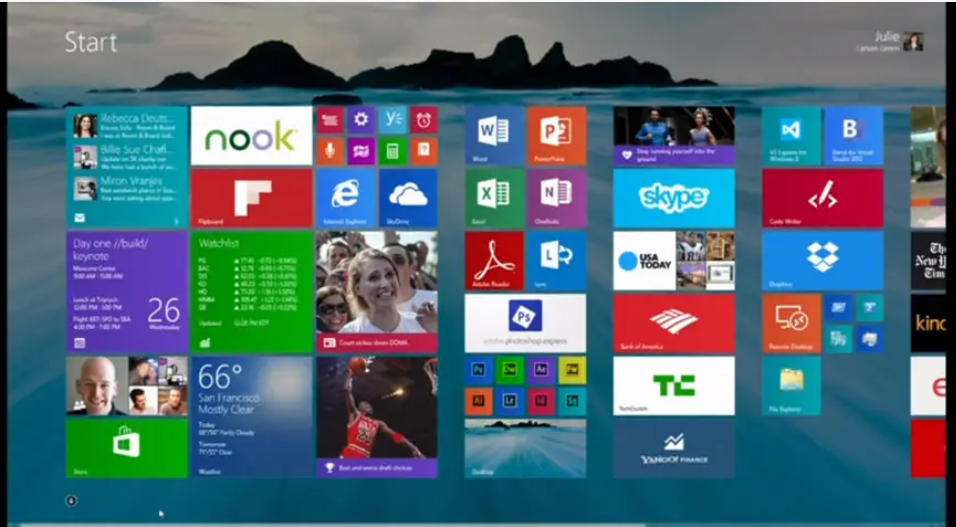Viewport: 956px width, 527px height.
Task: Launch the Flipboard tile
Action: [x=251, y=198]
